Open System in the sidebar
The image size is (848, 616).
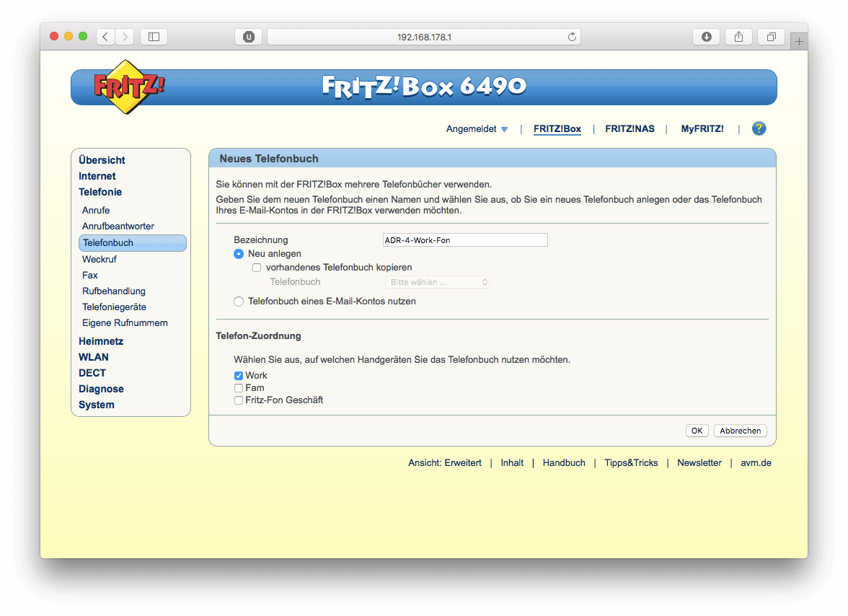pos(97,405)
